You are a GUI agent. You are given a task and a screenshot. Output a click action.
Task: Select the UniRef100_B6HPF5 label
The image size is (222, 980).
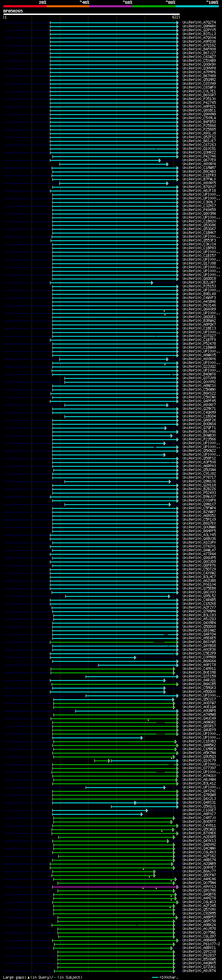[199, 531]
